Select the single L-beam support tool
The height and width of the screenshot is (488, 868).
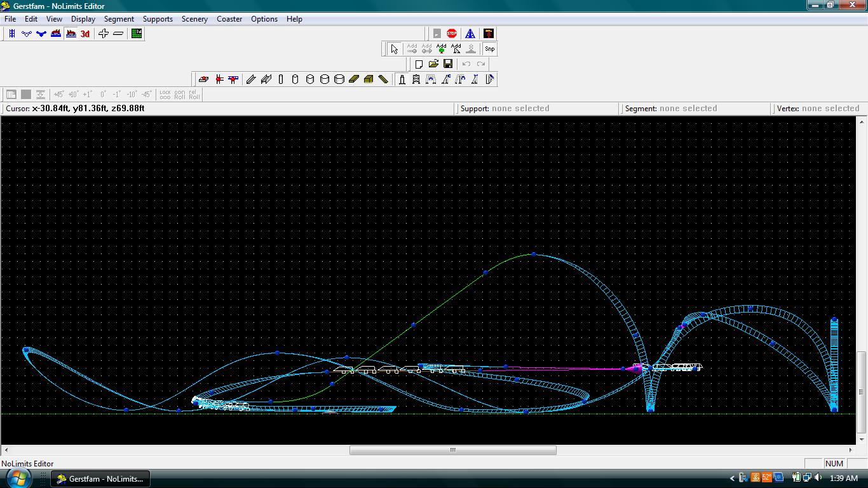(x=251, y=79)
